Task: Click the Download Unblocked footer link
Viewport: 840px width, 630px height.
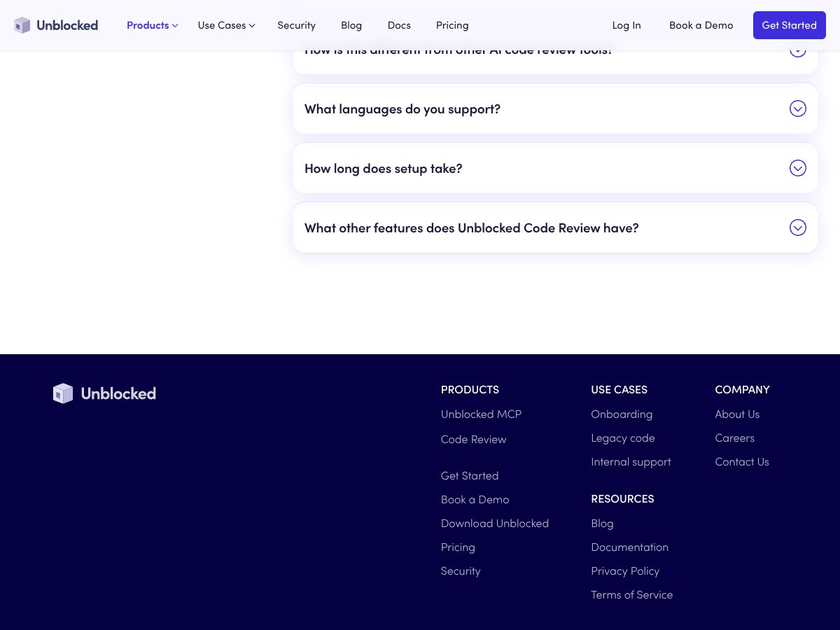Action: click(495, 523)
